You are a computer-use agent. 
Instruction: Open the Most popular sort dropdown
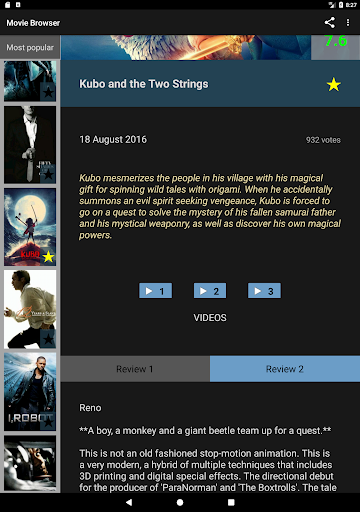[30, 47]
